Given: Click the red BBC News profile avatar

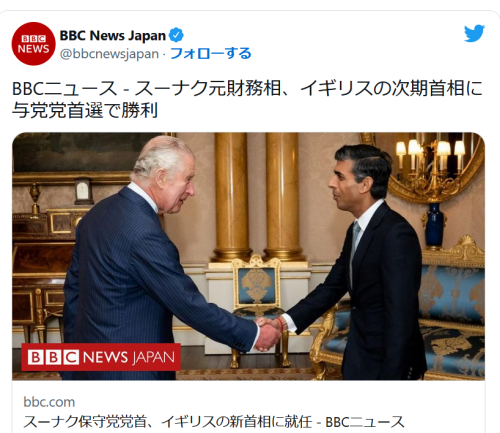Looking at the screenshot, I should click(x=33, y=44).
